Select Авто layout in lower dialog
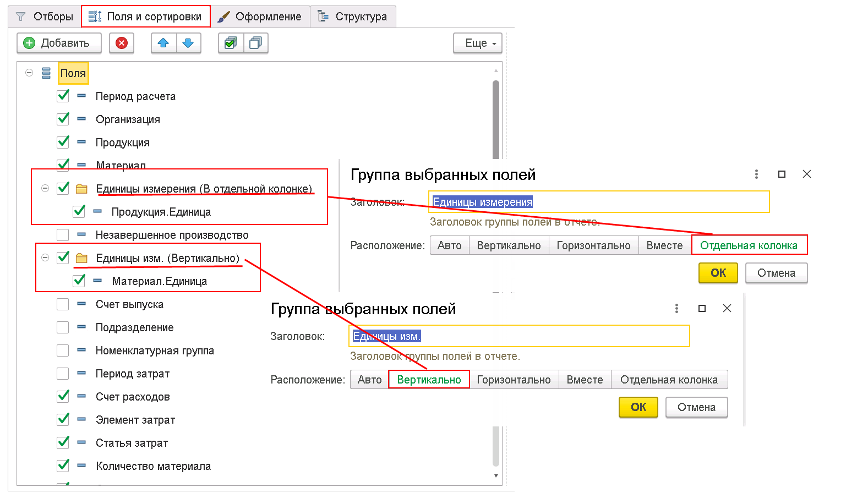 click(369, 380)
